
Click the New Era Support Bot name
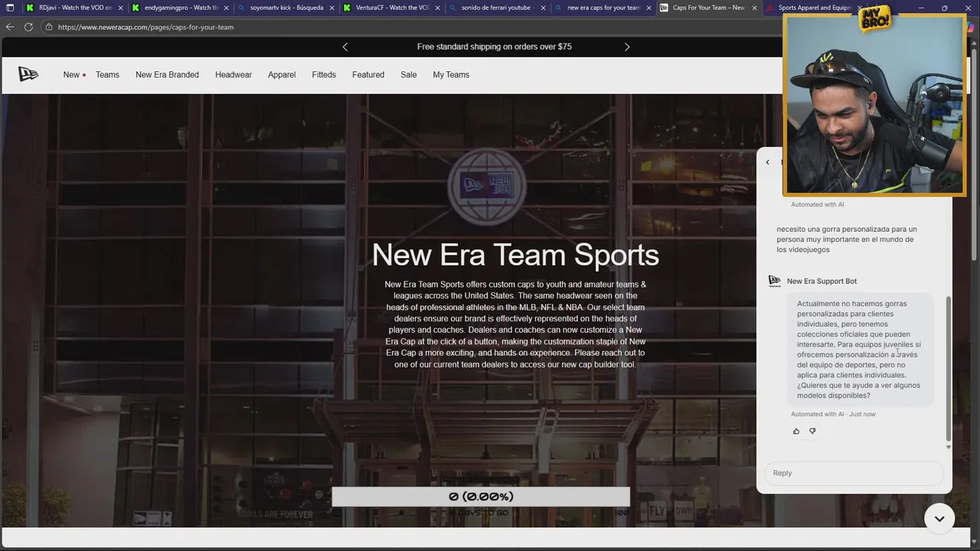click(x=822, y=282)
